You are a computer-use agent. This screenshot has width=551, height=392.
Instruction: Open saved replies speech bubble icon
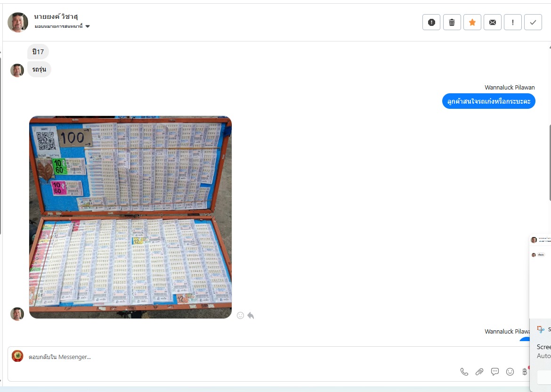click(x=495, y=372)
